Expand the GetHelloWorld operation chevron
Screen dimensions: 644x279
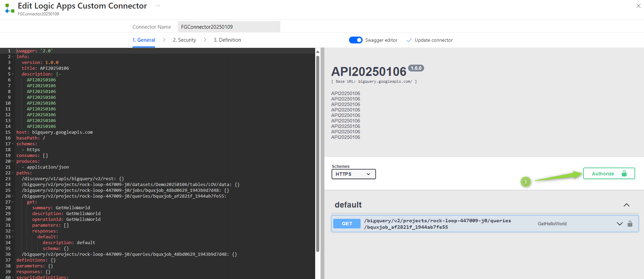[619, 224]
